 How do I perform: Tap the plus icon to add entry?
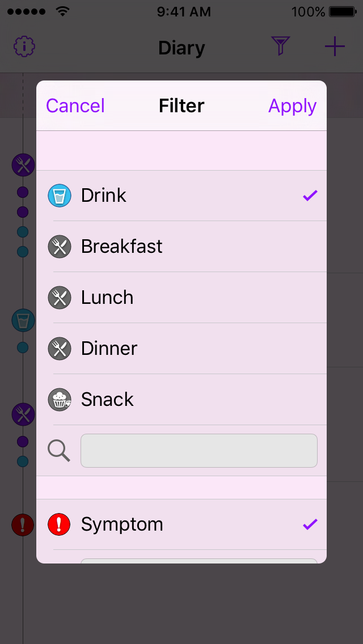coord(335,46)
